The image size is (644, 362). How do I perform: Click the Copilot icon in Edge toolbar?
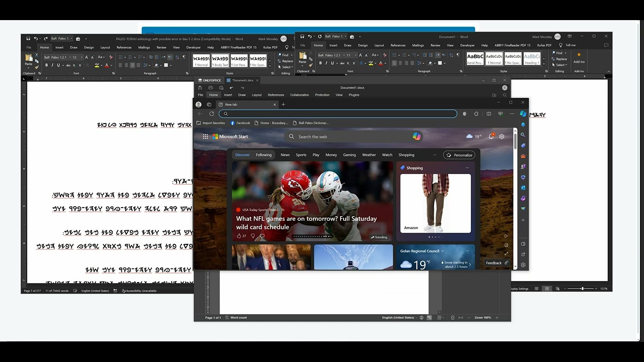pyautogui.click(x=523, y=114)
